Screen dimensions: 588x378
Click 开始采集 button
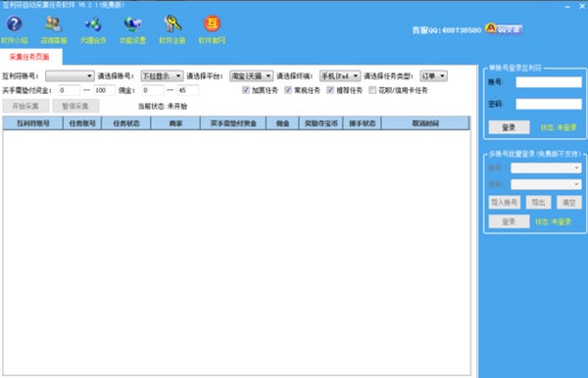tap(25, 106)
